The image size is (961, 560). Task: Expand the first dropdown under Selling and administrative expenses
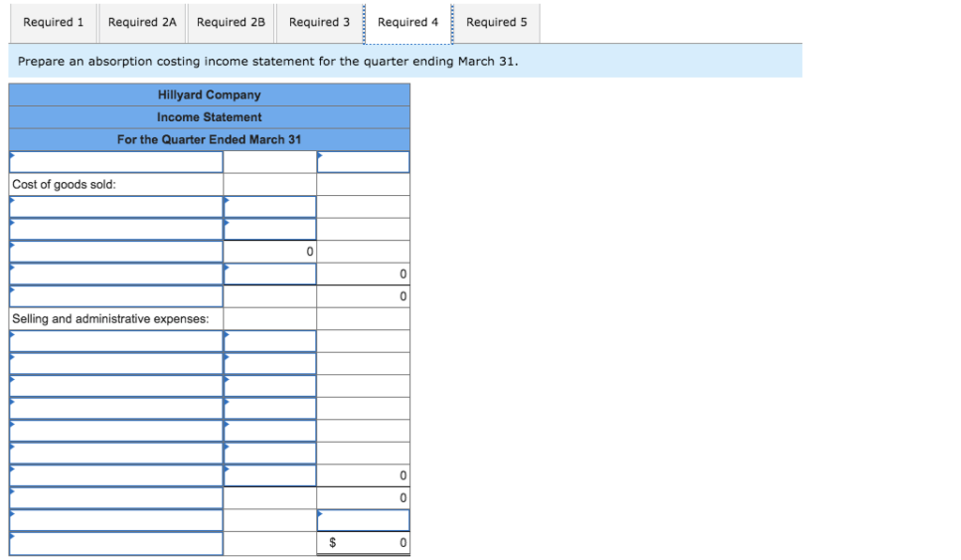tap(115, 341)
